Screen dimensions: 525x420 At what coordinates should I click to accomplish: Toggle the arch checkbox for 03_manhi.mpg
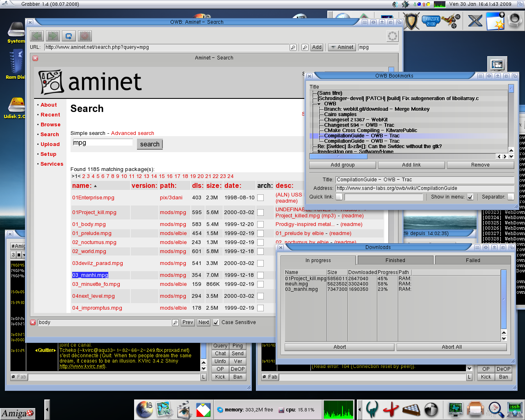pyautogui.click(x=260, y=275)
